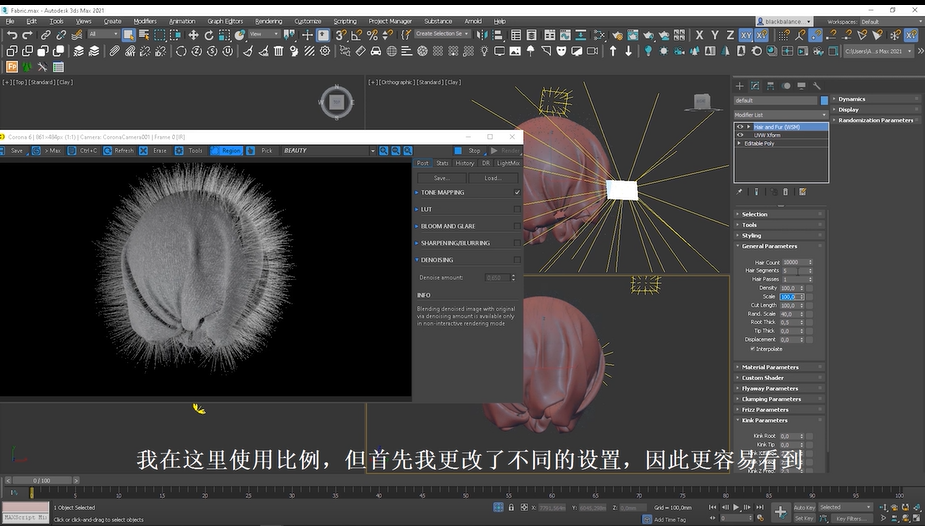Open the Modifier List dropdown
The image size is (925, 526).
(780, 115)
